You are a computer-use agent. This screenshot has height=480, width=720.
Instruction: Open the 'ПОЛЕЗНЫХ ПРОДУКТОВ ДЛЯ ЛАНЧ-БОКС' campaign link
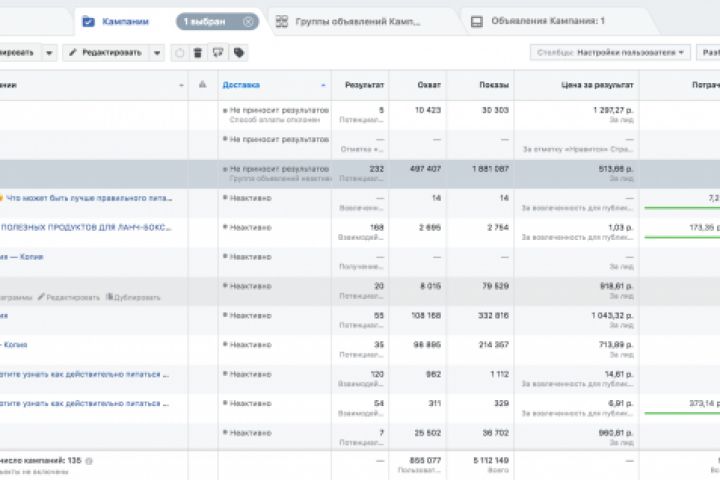coord(85,227)
